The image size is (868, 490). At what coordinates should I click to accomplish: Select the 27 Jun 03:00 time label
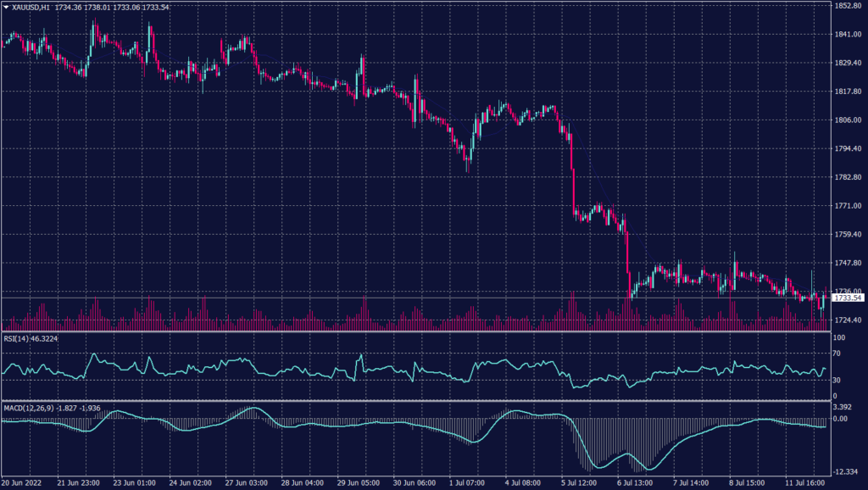(x=247, y=482)
